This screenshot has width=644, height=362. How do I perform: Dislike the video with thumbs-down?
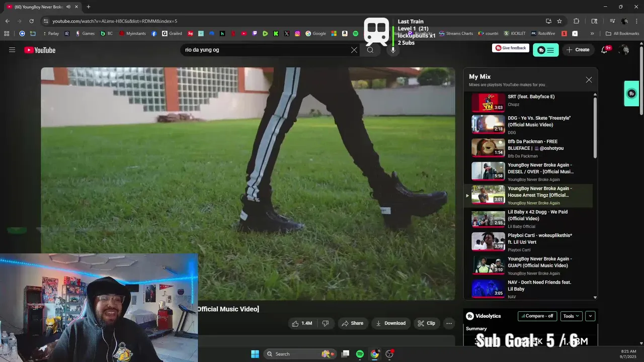[326, 323]
